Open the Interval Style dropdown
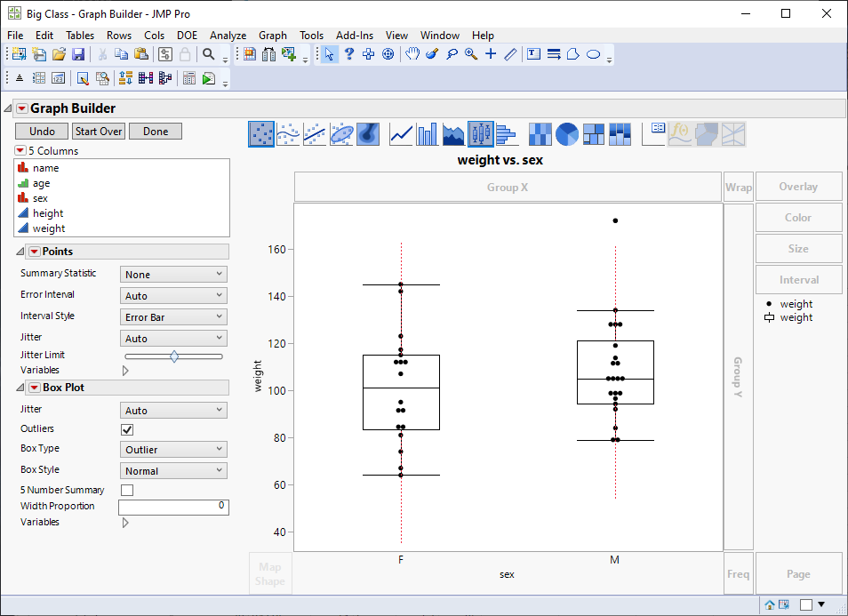This screenshot has width=848, height=616. (173, 316)
